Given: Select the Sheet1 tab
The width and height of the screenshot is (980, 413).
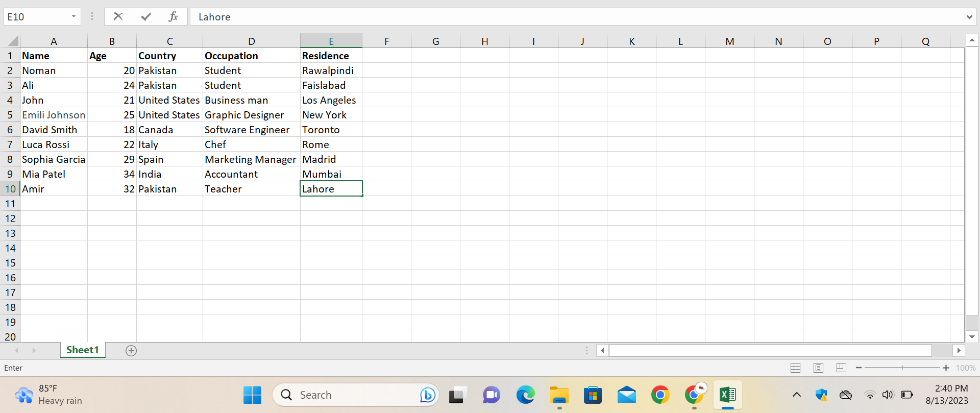Looking at the screenshot, I should (x=82, y=350).
